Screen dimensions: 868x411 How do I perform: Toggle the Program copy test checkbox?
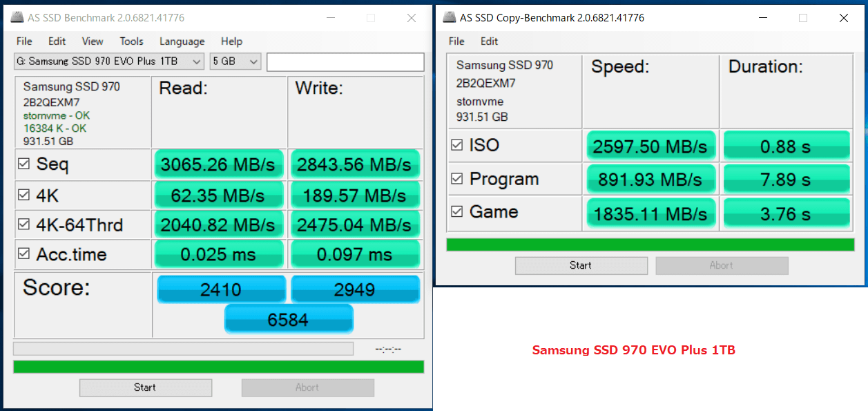(x=456, y=179)
